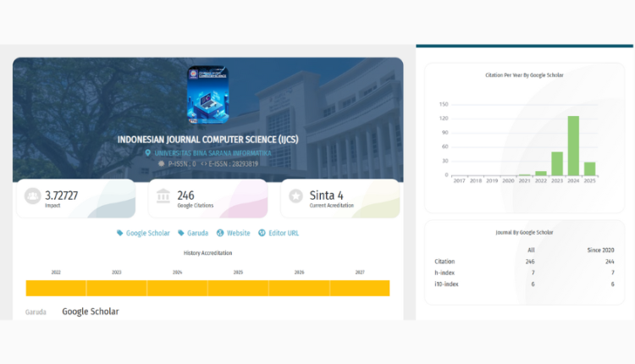Click the 'Since 2020' column header
The image size is (635, 364).
point(600,251)
